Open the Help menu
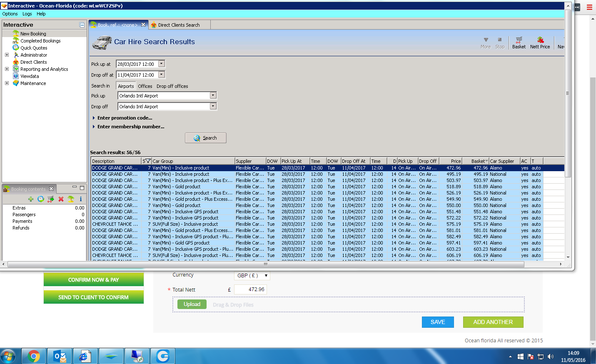Viewport: 596px width, 364px height. point(41,14)
